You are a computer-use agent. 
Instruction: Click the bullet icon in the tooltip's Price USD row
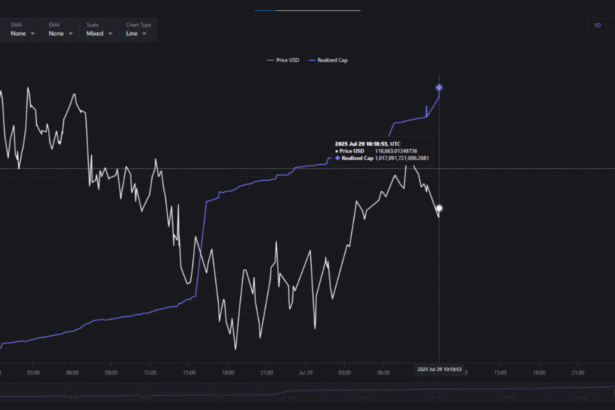[338, 151]
